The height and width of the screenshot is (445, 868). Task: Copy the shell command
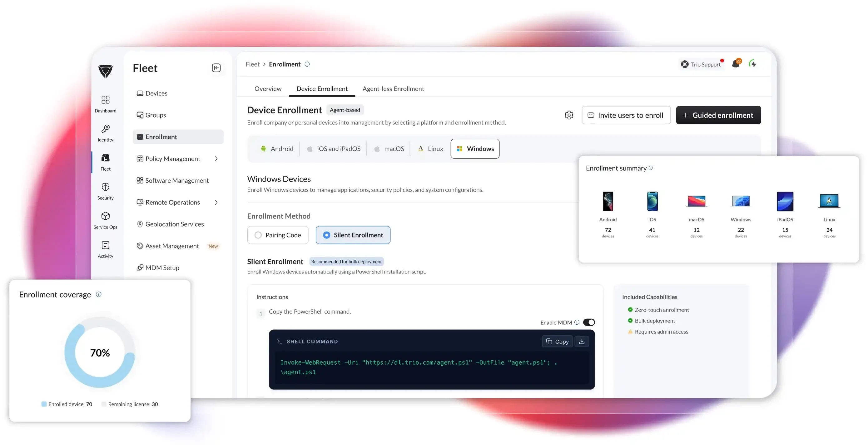(x=557, y=342)
